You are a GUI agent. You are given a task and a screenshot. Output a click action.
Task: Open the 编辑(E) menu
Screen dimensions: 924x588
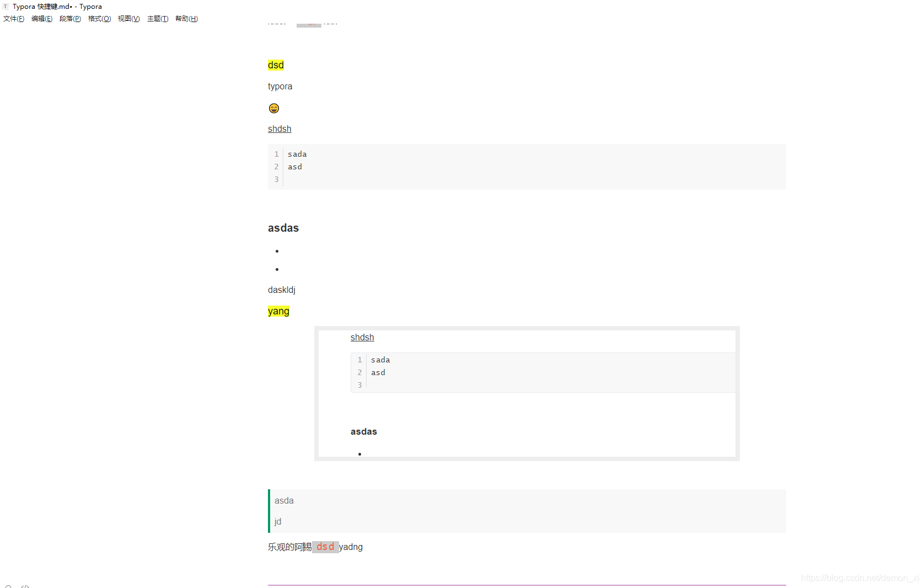click(42, 19)
